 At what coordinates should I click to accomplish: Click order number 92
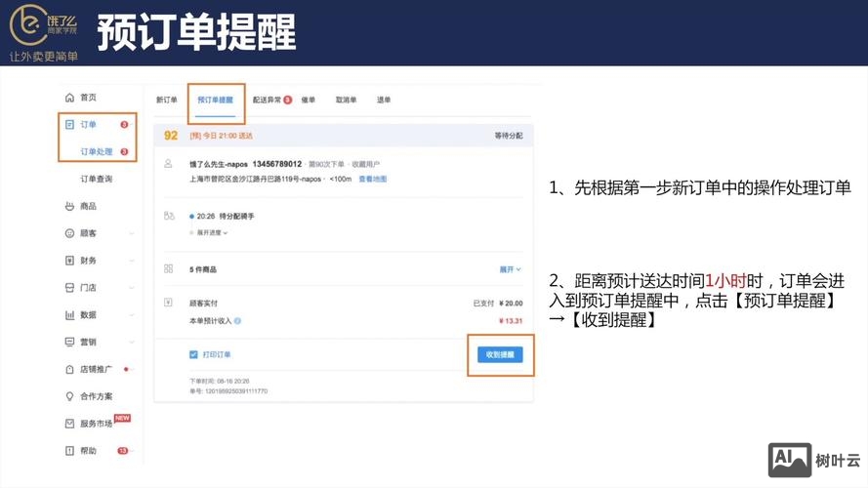pos(171,136)
